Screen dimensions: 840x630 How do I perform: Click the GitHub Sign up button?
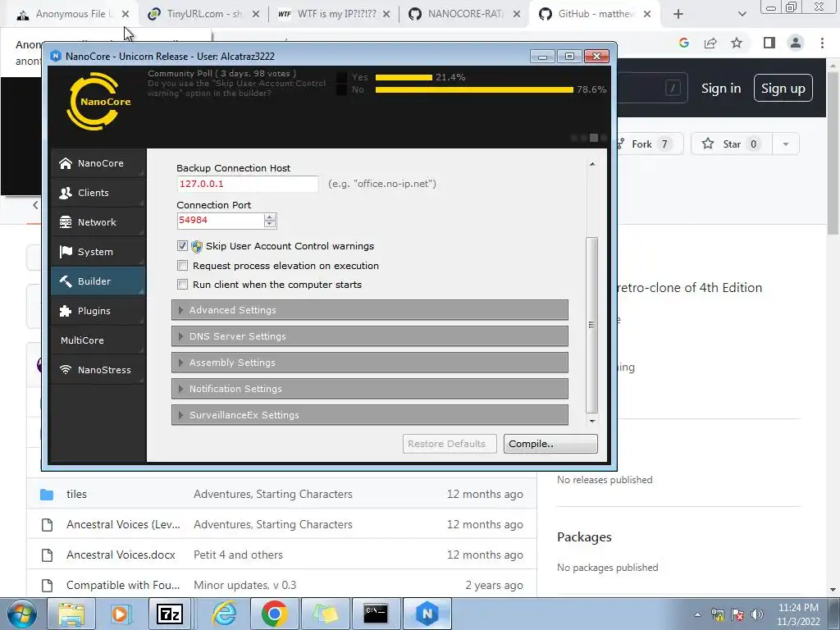(783, 89)
